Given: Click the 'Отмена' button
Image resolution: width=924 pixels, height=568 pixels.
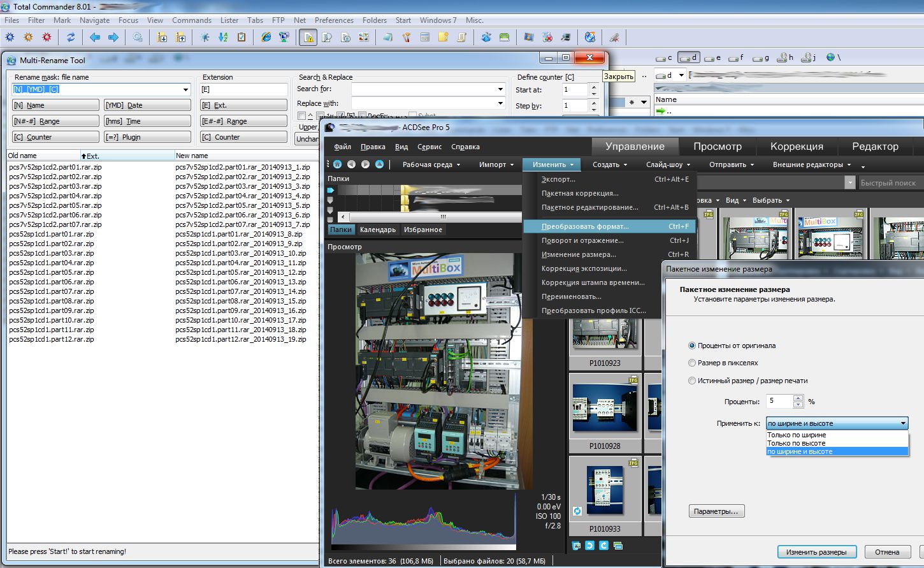Looking at the screenshot, I should pyautogui.click(x=887, y=552).
